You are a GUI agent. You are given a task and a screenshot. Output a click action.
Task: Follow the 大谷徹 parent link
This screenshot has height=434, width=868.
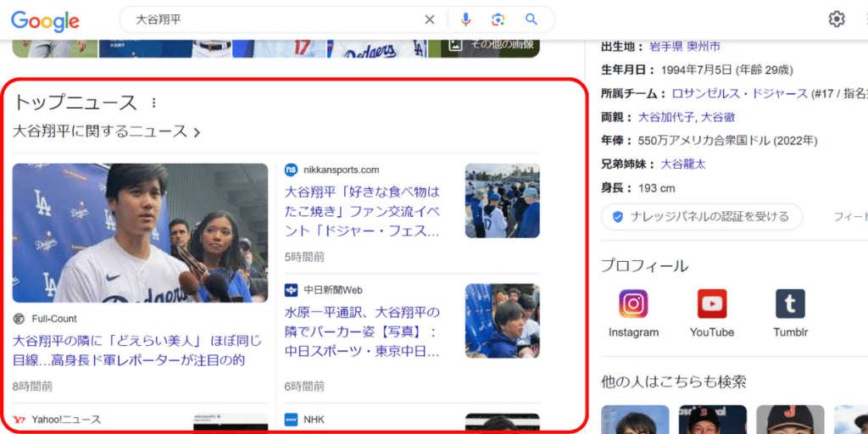[719, 117]
